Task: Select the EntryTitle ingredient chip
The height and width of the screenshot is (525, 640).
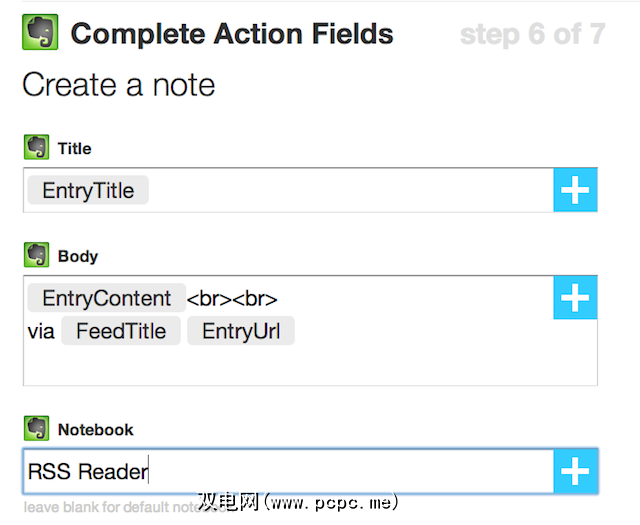Action: (88, 190)
